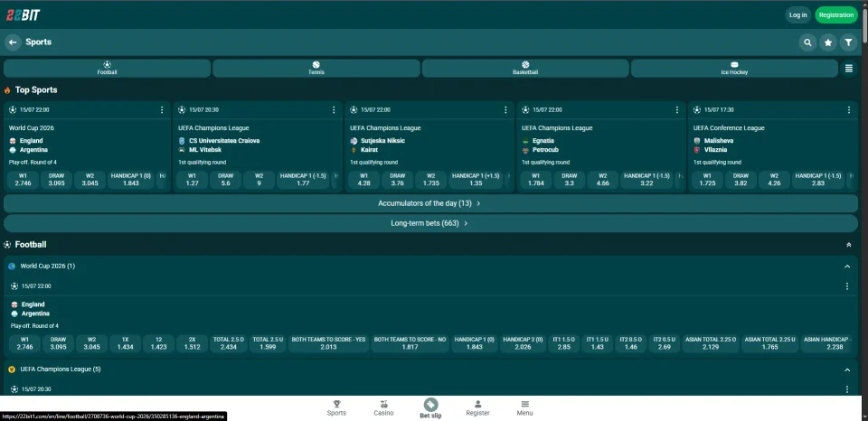The height and width of the screenshot is (421, 868).
Task: Select TOTAL 2.5 U 1.599 odds
Action: point(268,343)
